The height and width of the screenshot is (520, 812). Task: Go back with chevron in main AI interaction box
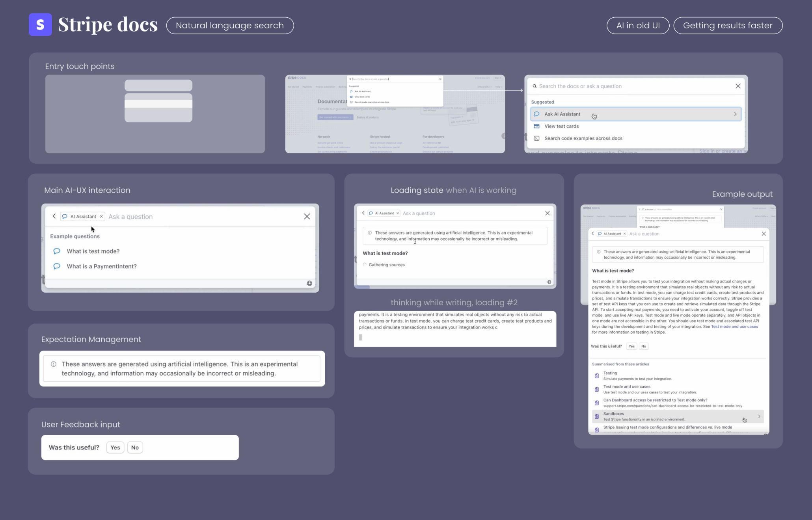pos(54,216)
